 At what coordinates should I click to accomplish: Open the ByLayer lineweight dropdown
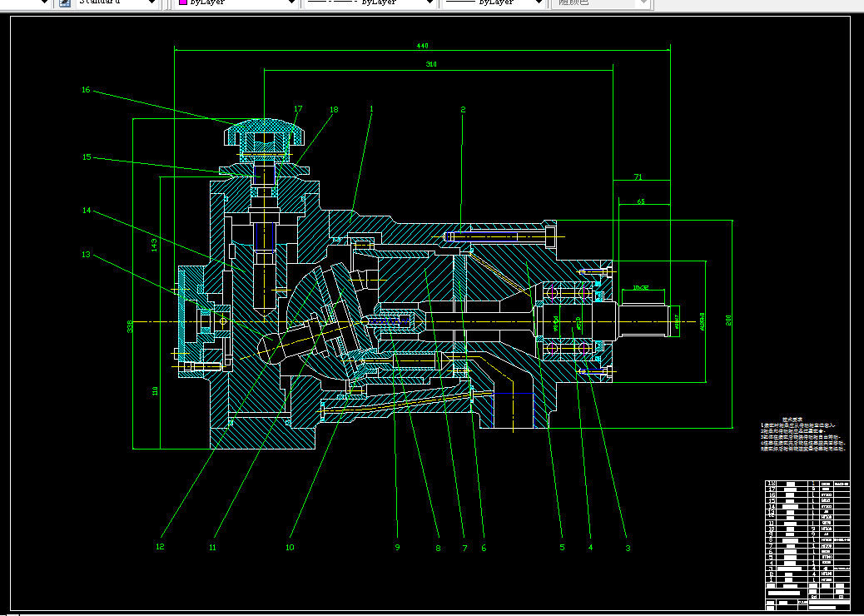494,2
